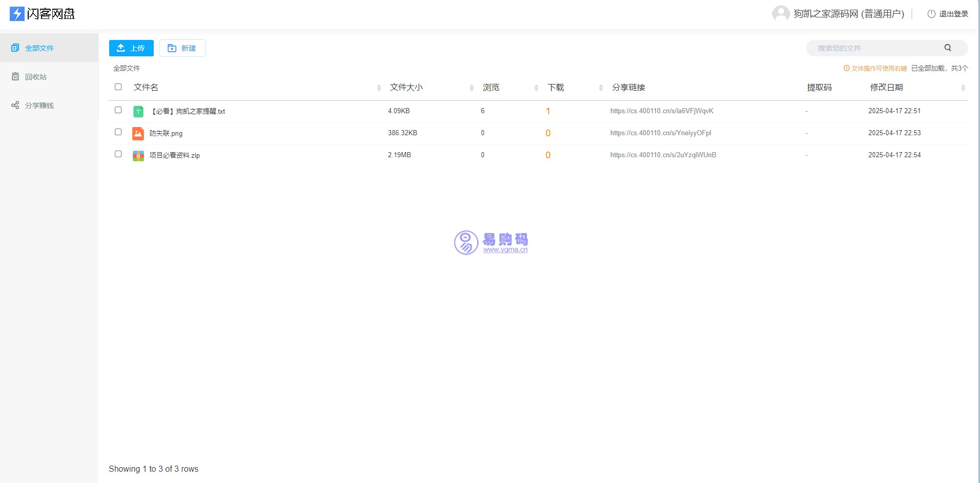Image resolution: width=980 pixels, height=483 pixels.
Task: Open the 分享赚钱 panel
Action: 38,105
